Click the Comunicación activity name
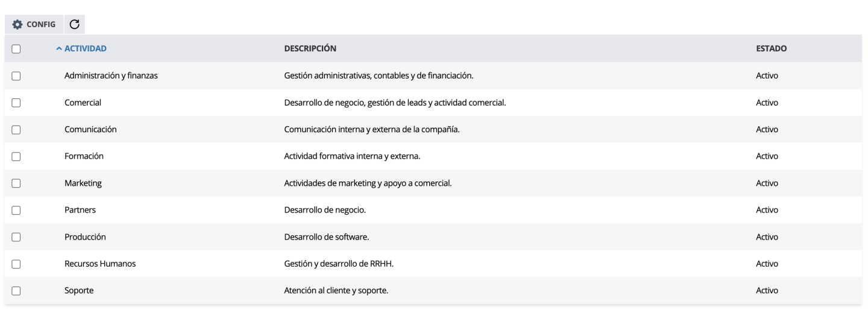This screenshot has height=318, width=868. (90, 129)
